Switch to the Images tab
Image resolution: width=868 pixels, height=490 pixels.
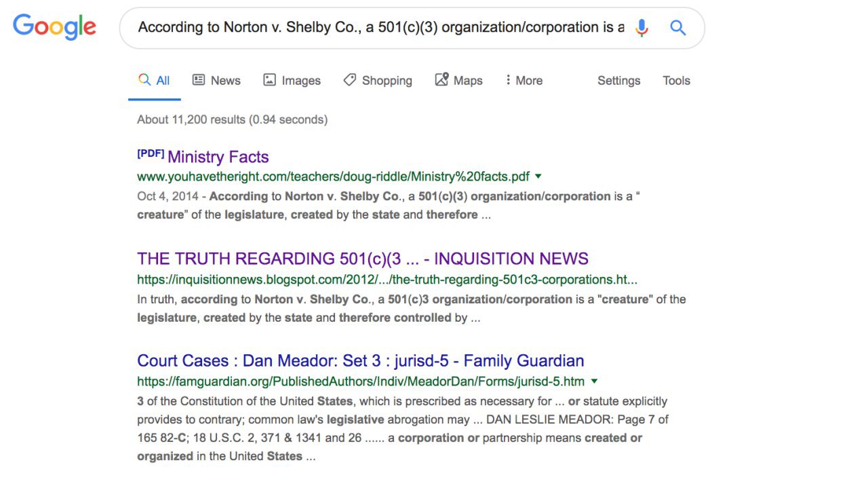tap(292, 81)
